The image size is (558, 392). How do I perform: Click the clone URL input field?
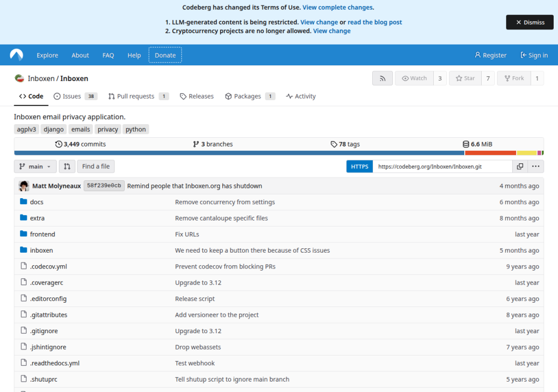(442, 167)
